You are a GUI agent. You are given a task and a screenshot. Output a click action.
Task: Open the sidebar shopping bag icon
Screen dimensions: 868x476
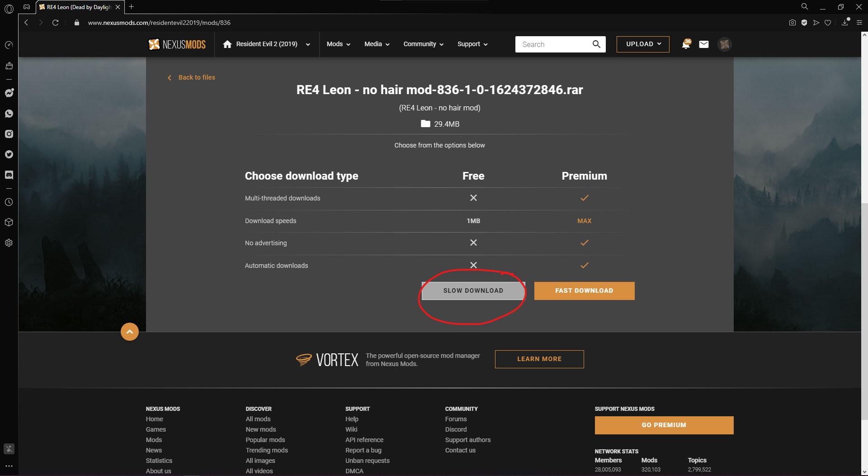[x=9, y=66]
